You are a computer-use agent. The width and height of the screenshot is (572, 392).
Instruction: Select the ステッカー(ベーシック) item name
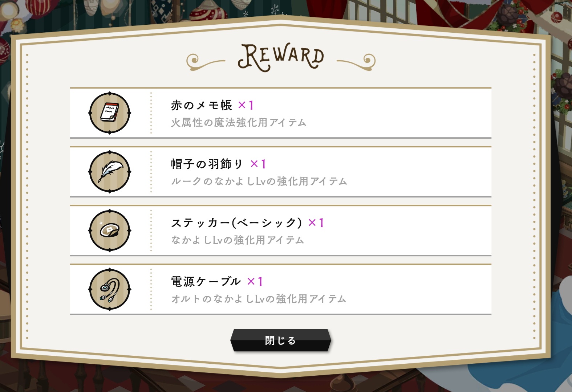[236, 223]
